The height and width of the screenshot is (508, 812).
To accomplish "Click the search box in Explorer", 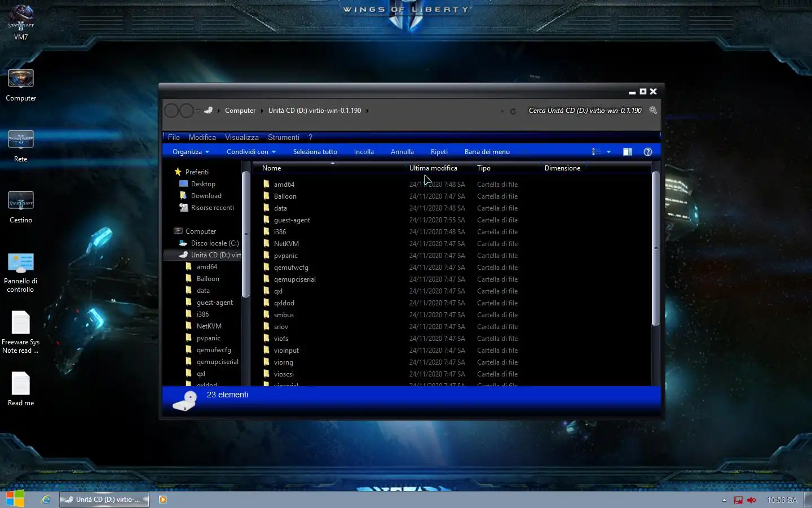I will click(x=586, y=111).
